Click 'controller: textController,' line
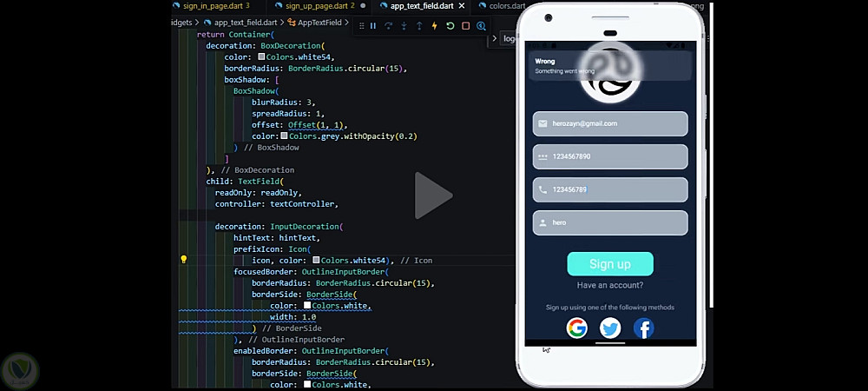The height and width of the screenshot is (391, 868). pyautogui.click(x=277, y=204)
